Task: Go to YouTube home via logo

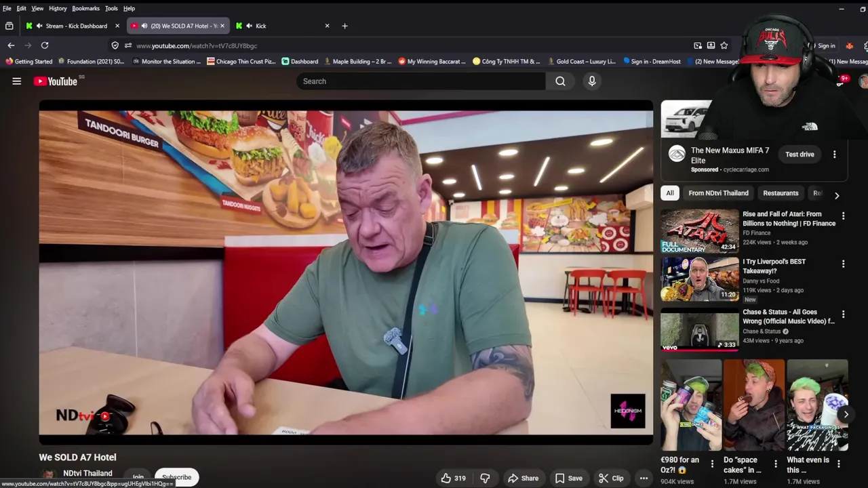Action: 56,81
